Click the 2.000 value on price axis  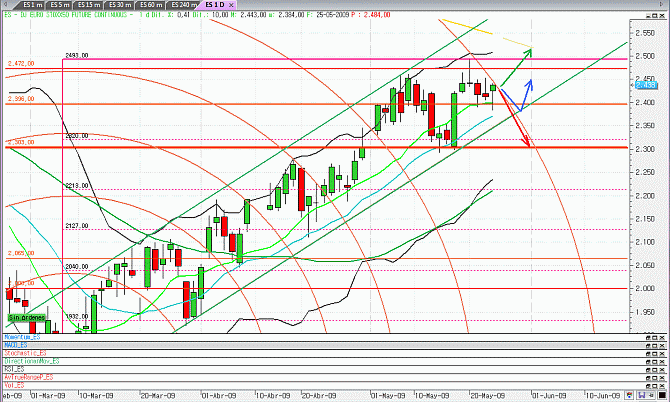(x=645, y=288)
